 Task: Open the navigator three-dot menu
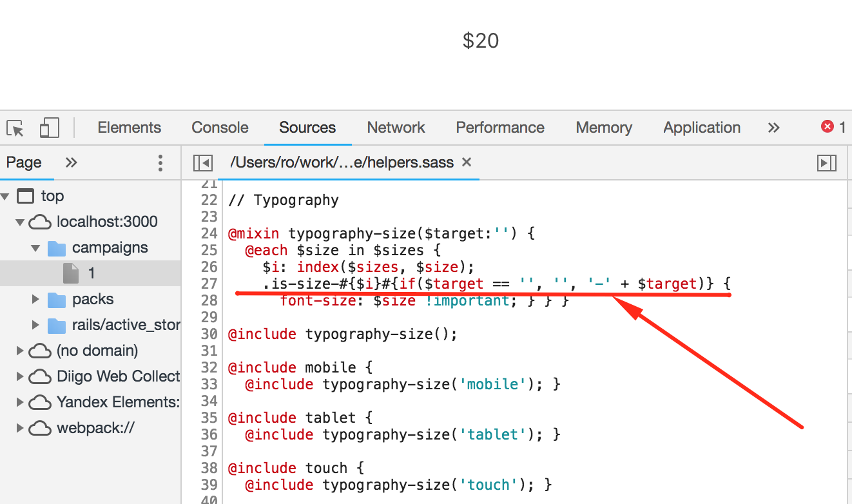coord(160,163)
